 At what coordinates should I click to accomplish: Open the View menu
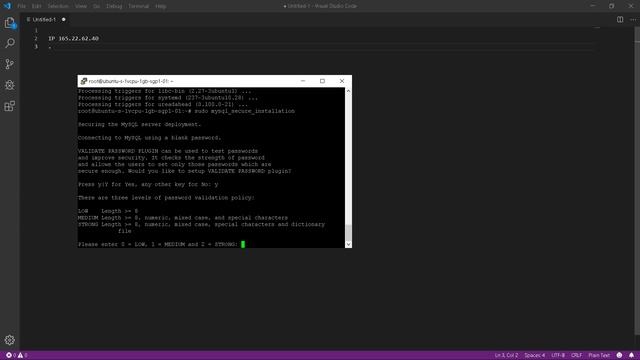click(x=81, y=6)
